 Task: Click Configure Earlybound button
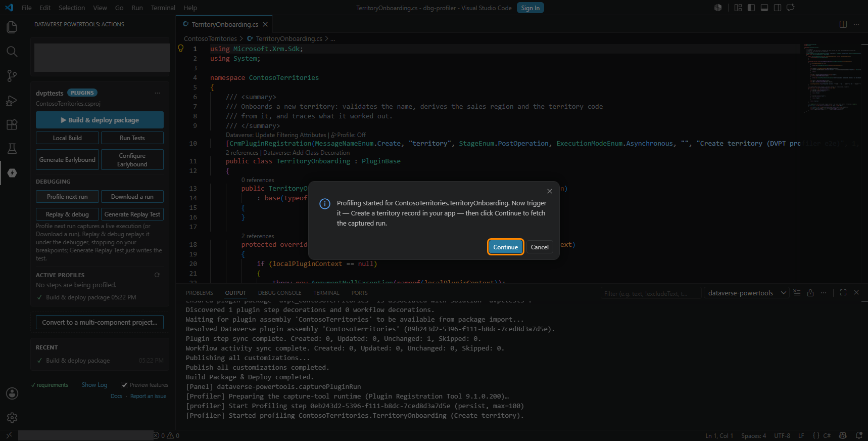[132, 160]
